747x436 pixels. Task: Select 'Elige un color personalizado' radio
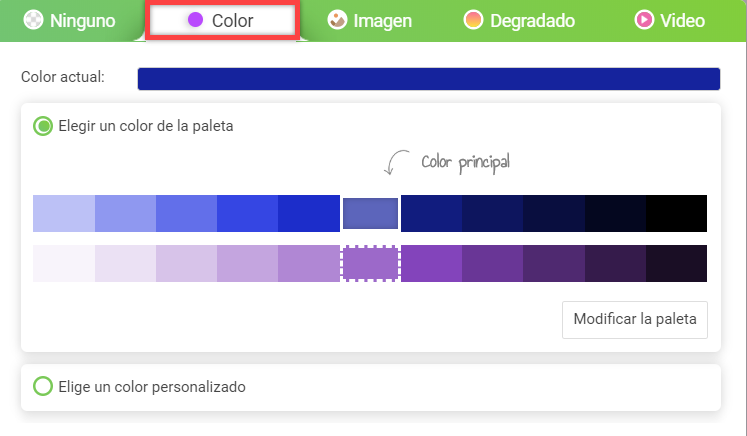pyautogui.click(x=43, y=386)
